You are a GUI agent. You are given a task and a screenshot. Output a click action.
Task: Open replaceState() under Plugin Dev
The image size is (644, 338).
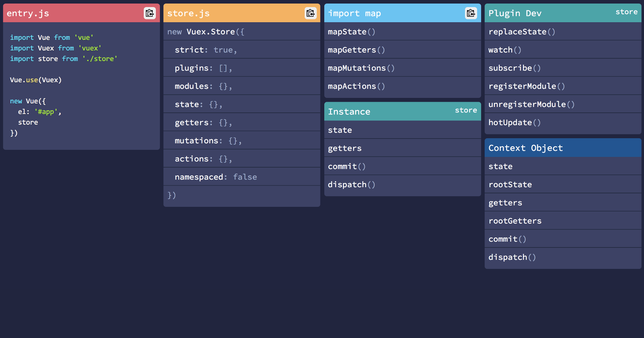coord(522,32)
